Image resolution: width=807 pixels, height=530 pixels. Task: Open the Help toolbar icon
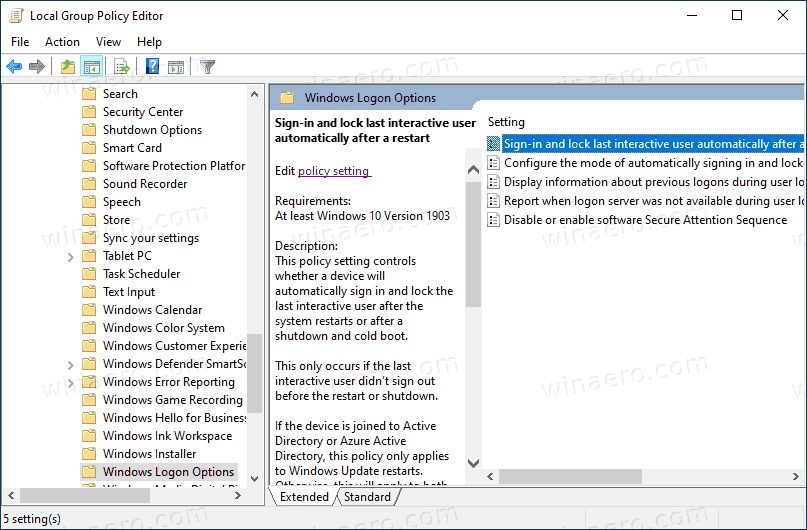tap(152, 66)
